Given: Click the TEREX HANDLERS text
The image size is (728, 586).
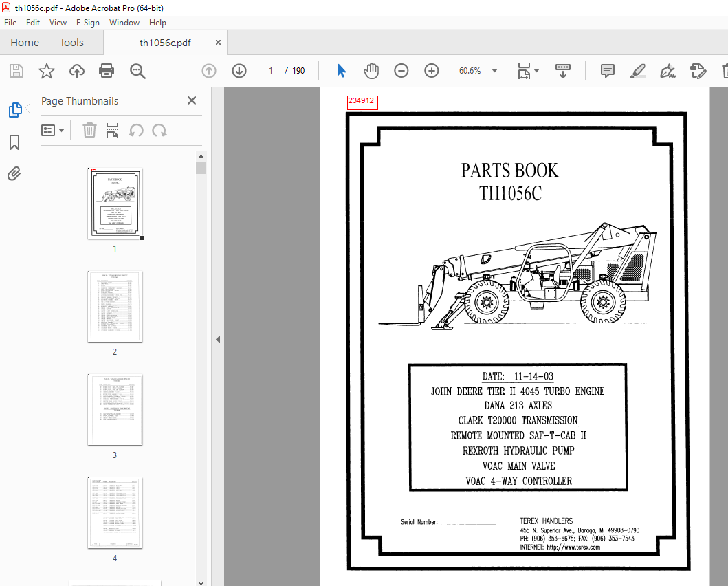Looking at the screenshot, I should pos(547,521).
